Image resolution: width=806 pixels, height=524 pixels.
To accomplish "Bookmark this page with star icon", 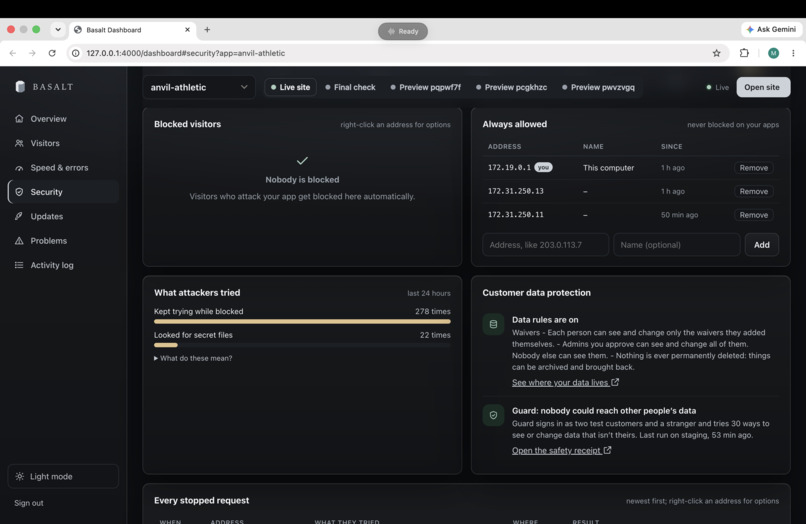I will pyautogui.click(x=717, y=53).
